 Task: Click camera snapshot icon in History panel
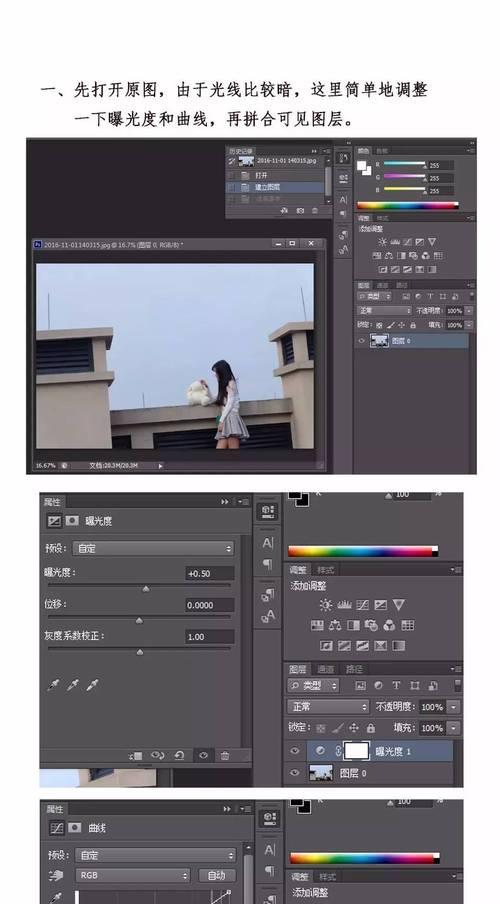[300, 211]
